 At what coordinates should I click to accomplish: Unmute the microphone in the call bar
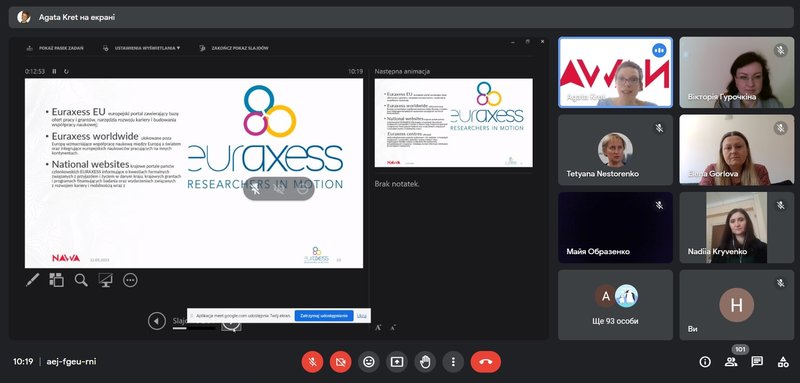[x=312, y=362]
